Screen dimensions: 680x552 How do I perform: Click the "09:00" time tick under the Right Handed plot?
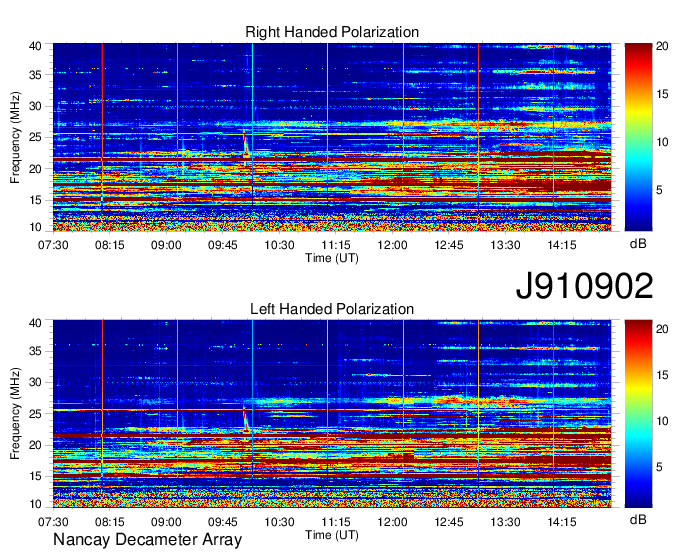point(166,245)
